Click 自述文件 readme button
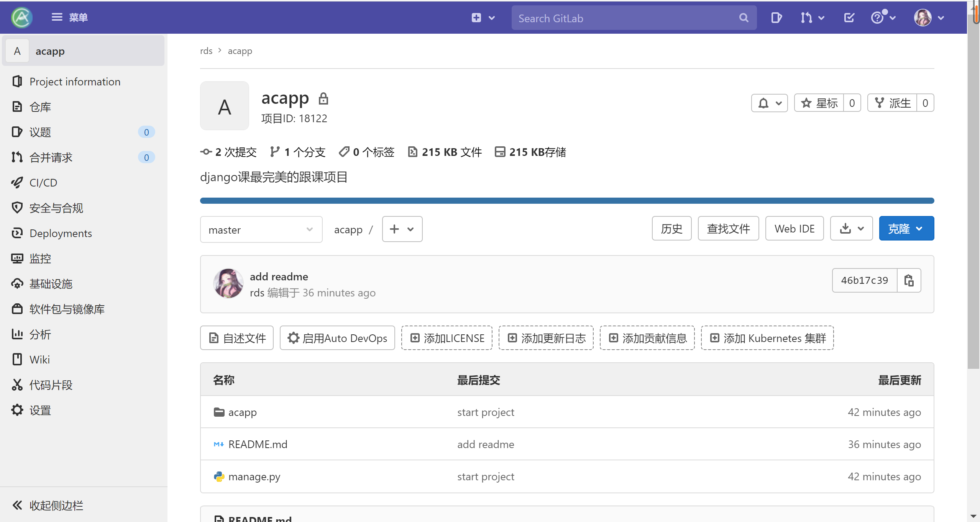Image resolution: width=980 pixels, height=522 pixels. (x=237, y=338)
